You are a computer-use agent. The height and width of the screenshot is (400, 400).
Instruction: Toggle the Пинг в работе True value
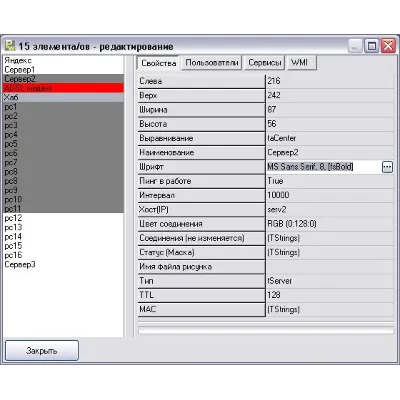(x=330, y=181)
